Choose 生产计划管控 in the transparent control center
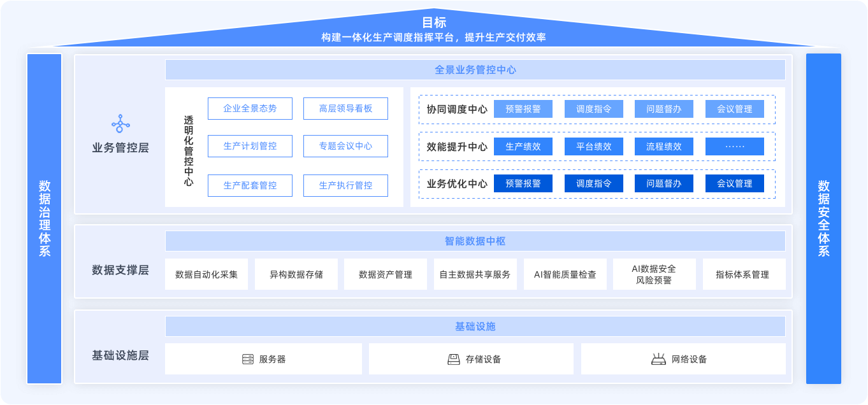 pos(250,146)
